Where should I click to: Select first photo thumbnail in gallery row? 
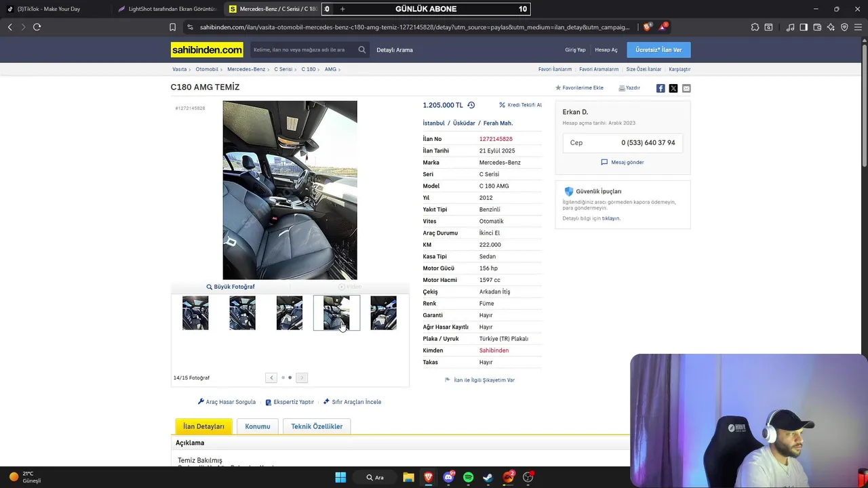(x=195, y=313)
